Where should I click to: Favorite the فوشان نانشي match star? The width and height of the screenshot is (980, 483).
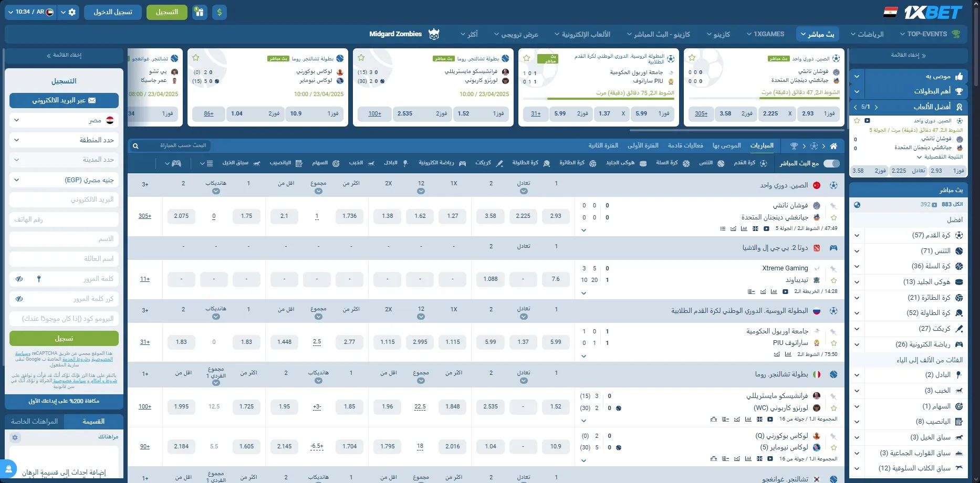(833, 217)
